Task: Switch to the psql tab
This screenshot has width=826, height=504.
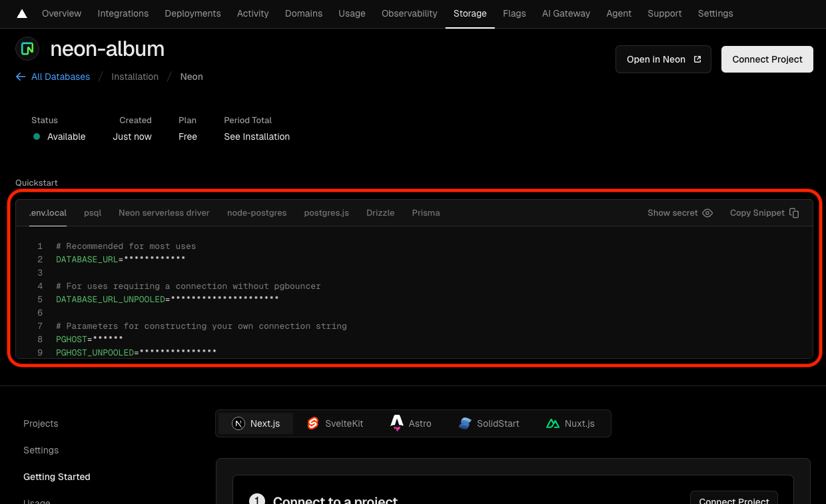Action: point(93,213)
